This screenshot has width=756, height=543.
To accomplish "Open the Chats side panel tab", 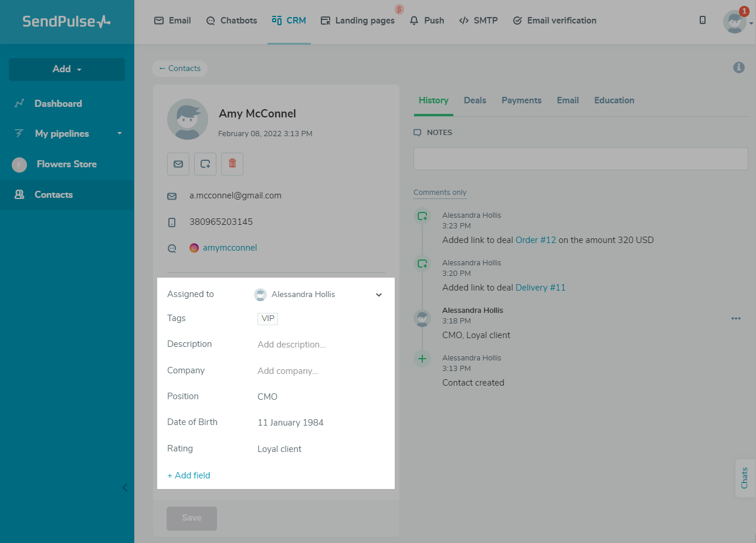I will [744, 478].
